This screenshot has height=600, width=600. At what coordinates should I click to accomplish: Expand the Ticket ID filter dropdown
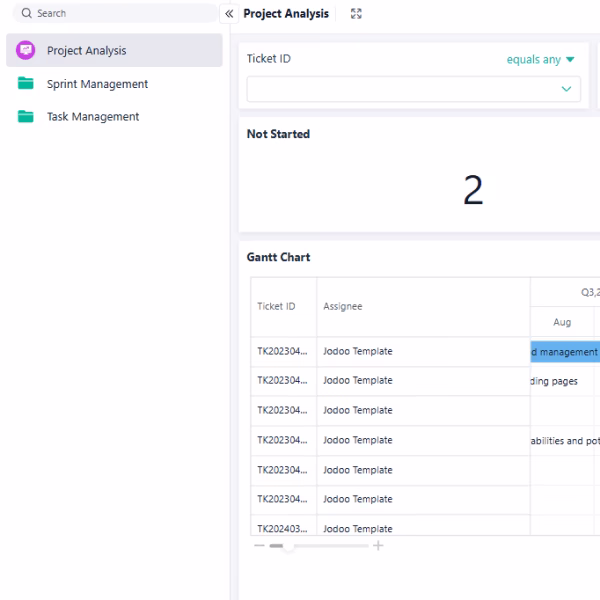pyautogui.click(x=567, y=89)
